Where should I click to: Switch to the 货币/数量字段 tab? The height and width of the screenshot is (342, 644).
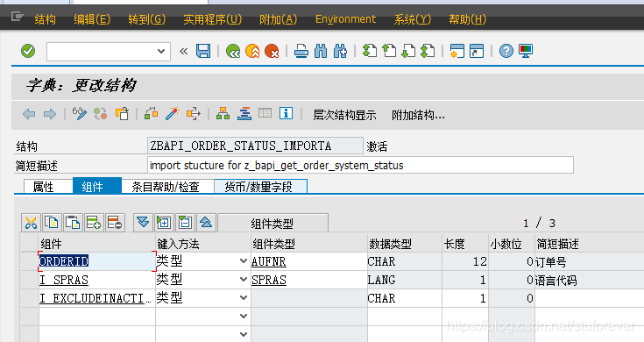pyautogui.click(x=260, y=187)
